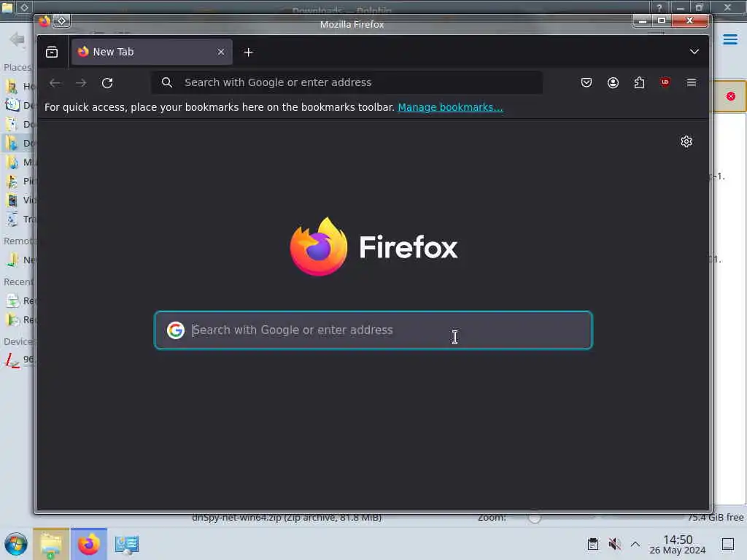Expand the list all tabs chevron

click(x=694, y=52)
